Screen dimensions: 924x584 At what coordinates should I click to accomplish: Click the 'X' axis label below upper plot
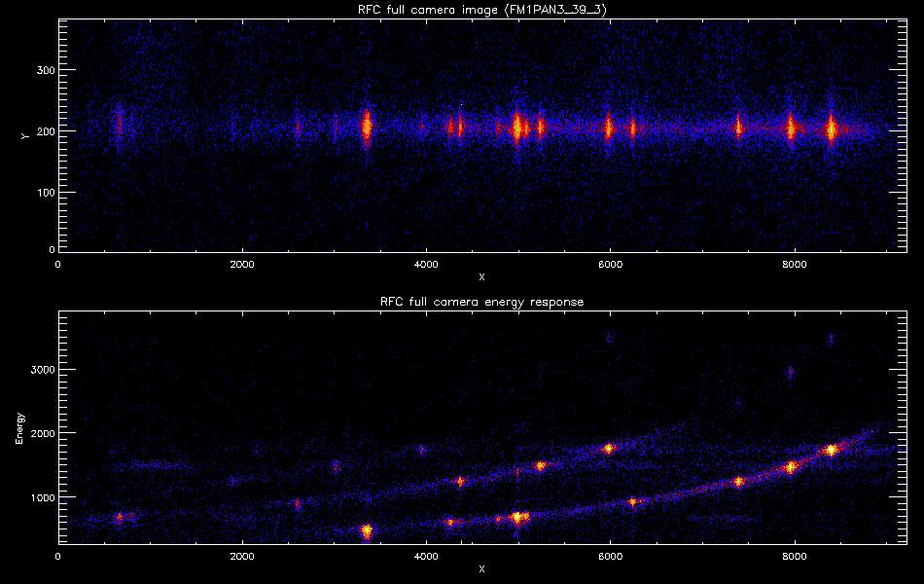[481, 276]
